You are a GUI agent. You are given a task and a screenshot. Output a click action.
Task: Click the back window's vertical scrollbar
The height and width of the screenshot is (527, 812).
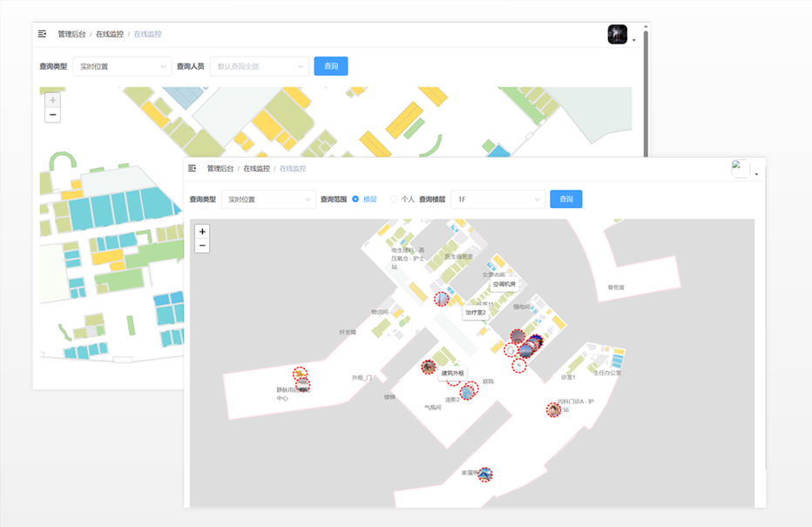(x=646, y=93)
